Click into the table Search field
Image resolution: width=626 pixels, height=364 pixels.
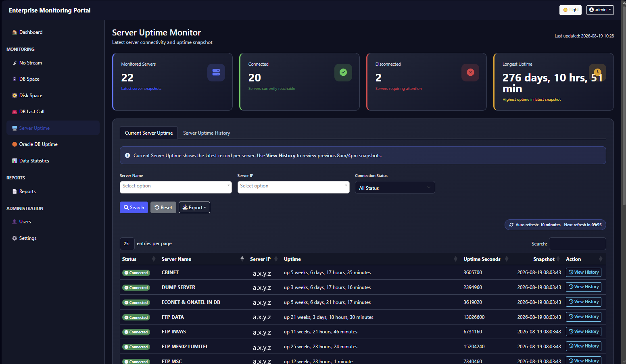(578, 244)
